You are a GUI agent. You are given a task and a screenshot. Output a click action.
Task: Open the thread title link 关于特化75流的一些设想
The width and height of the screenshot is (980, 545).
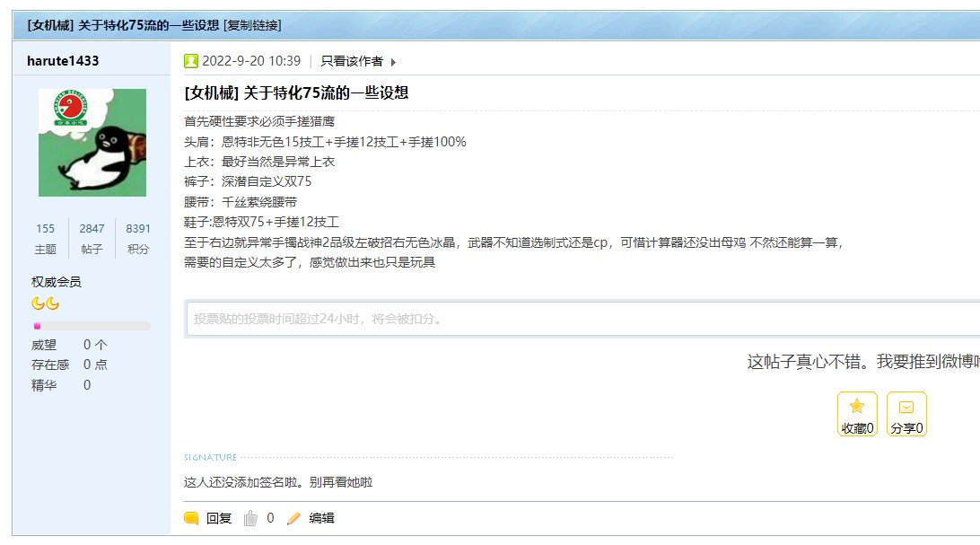(149, 26)
